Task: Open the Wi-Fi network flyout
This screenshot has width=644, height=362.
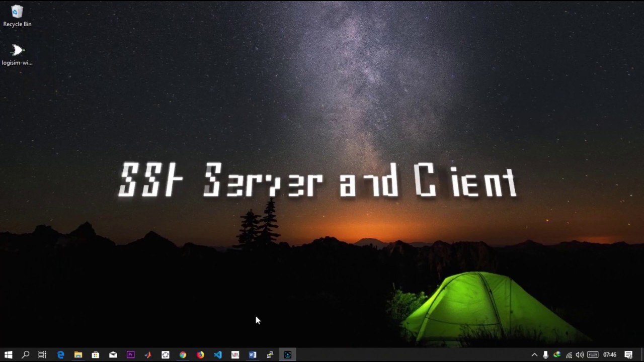Action: (569, 355)
